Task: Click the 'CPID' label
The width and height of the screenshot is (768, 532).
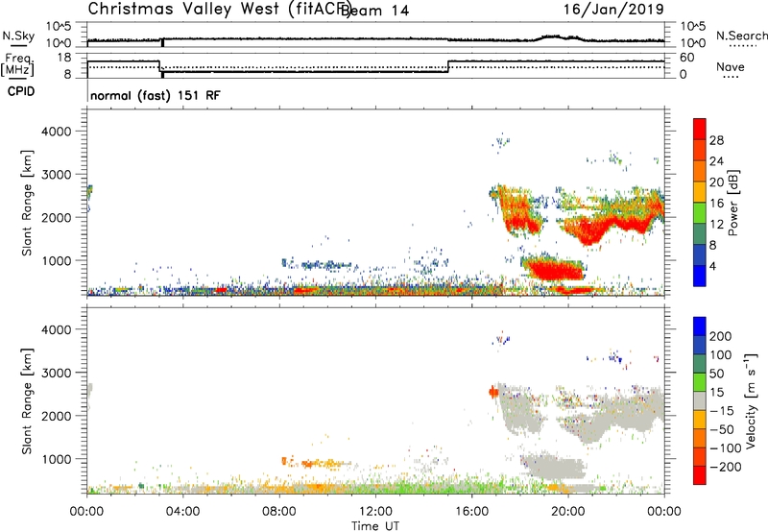Action: pyautogui.click(x=21, y=91)
